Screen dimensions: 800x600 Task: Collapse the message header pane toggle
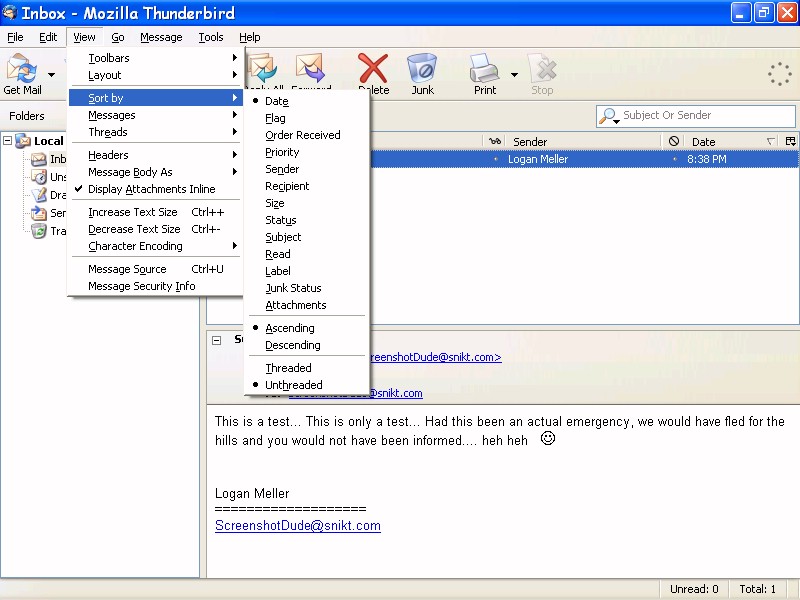click(x=217, y=340)
